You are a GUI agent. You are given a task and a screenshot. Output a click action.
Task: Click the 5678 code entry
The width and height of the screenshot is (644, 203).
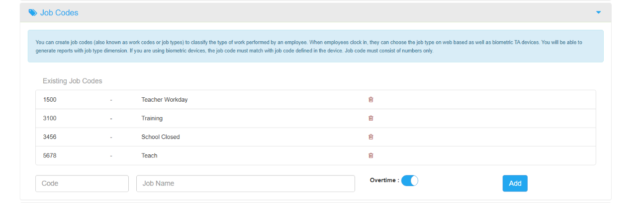point(50,156)
